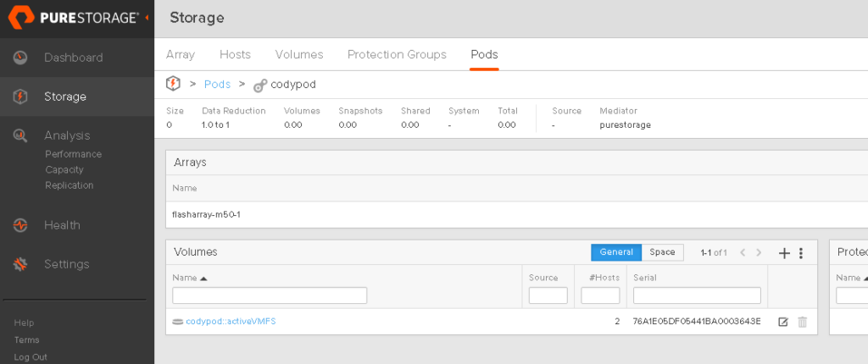Select Storage in the sidebar
Screen dimensions: 868x364
pos(65,97)
